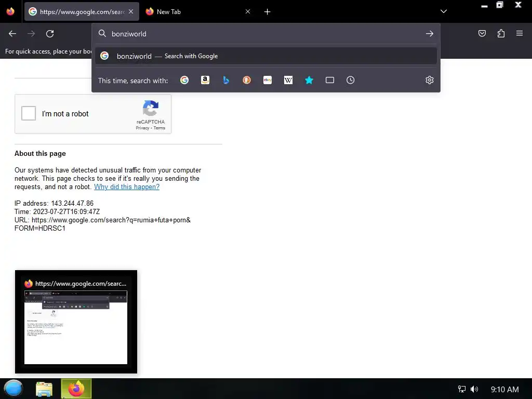Search this time with Amazon icon
Screen dimensions: 532x399
click(205, 80)
